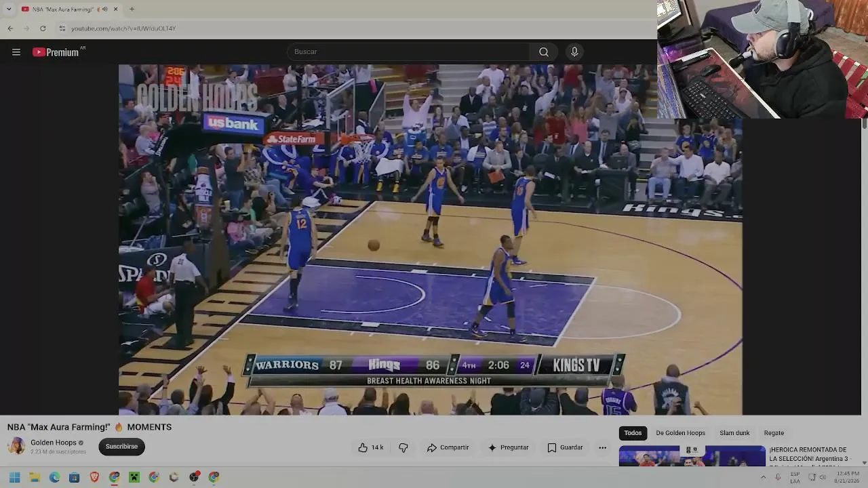The image size is (868, 488).
Task: Subscribe using the Suscribirse button
Action: click(121, 447)
